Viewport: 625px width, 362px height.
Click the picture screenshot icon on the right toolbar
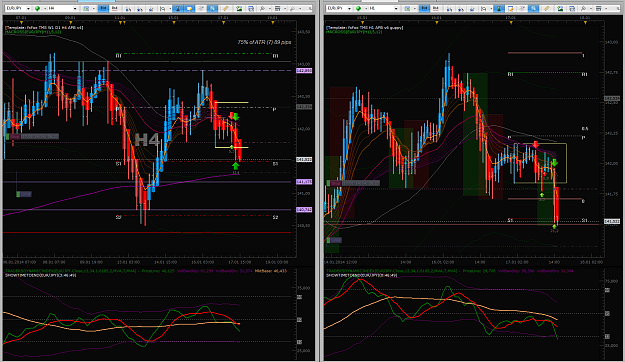click(560, 8)
